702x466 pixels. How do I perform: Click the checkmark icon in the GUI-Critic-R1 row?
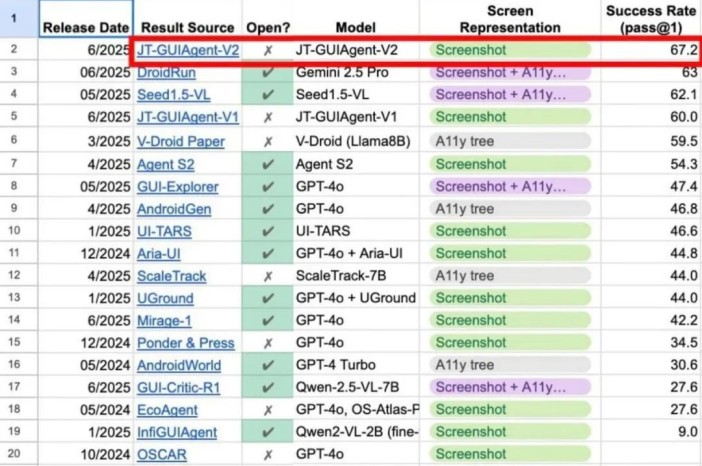pos(267,387)
